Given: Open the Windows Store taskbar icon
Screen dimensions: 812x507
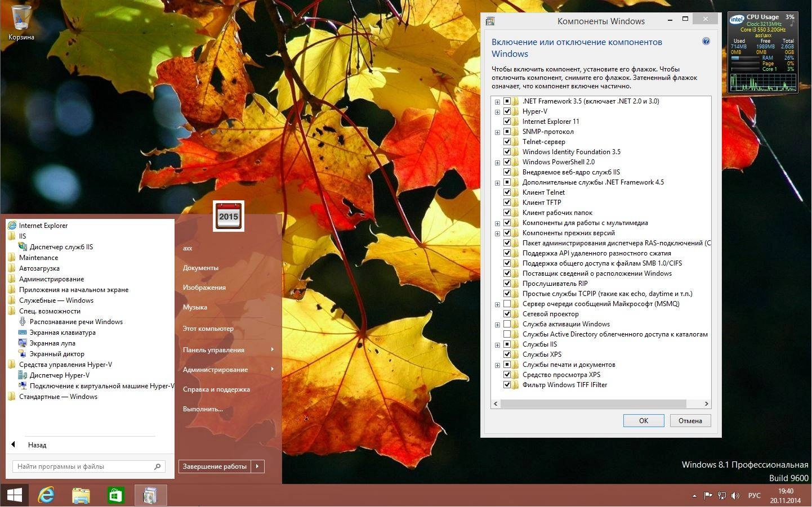Looking at the screenshot, I should (115, 495).
